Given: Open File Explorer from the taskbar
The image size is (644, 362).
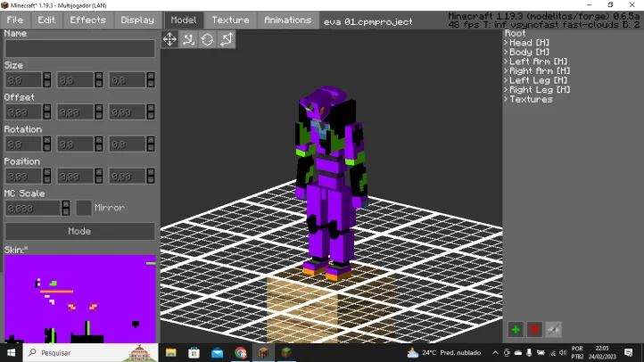Looking at the screenshot, I should click(x=171, y=352).
